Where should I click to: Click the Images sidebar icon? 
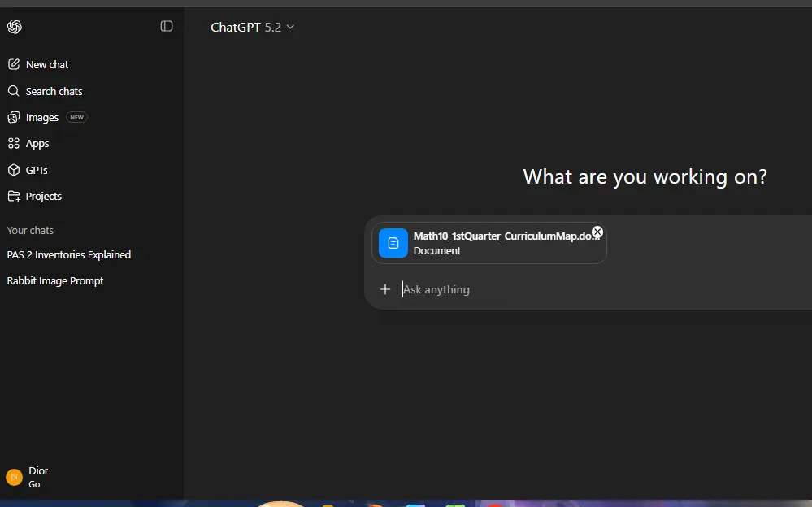[x=14, y=118]
